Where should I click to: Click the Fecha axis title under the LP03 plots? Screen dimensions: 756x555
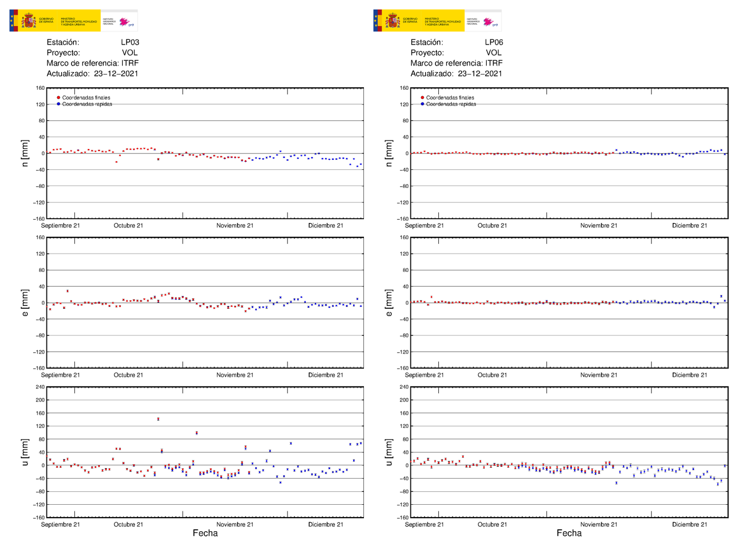pos(205,533)
